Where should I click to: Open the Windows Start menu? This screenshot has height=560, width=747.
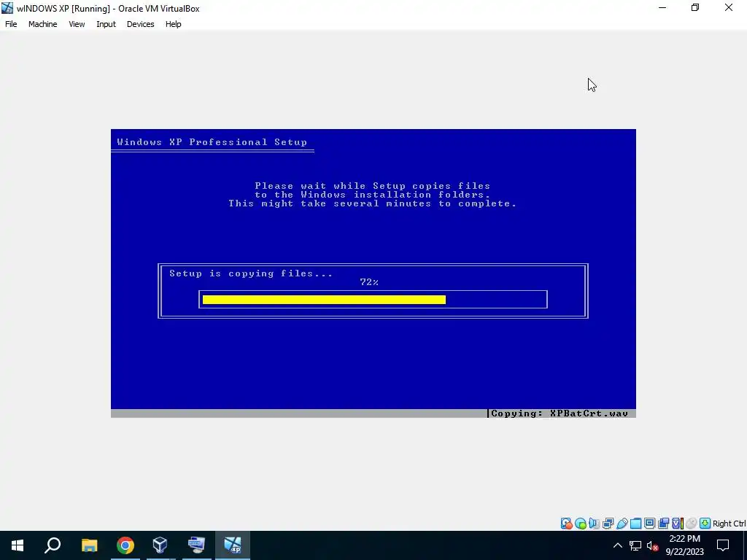(x=18, y=545)
